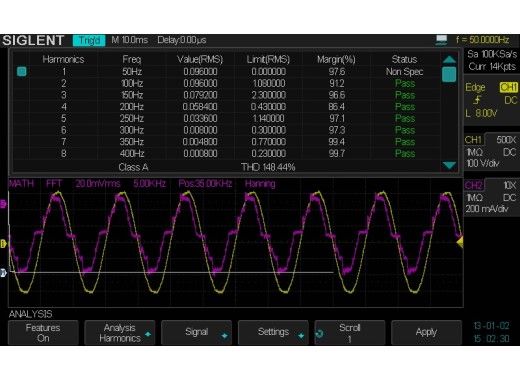The height and width of the screenshot is (380, 520).
Task: Click the SIGLENT logo
Action: [33, 40]
